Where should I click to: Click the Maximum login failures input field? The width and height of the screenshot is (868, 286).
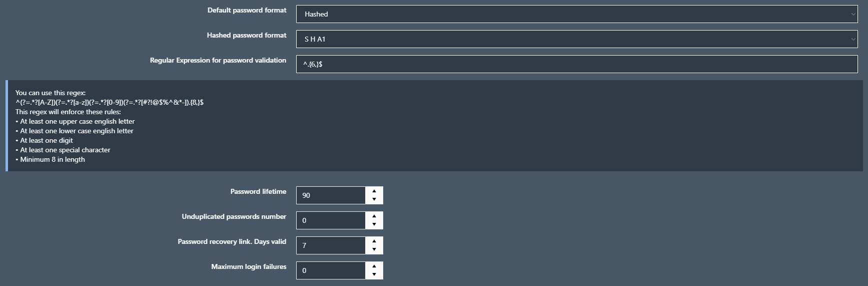[x=331, y=270]
